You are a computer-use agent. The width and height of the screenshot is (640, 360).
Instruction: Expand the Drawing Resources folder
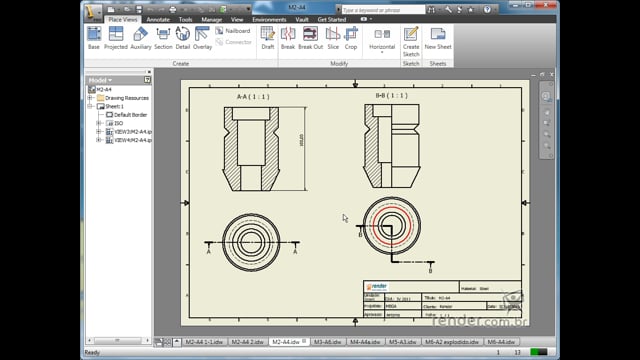(x=90, y=98)
